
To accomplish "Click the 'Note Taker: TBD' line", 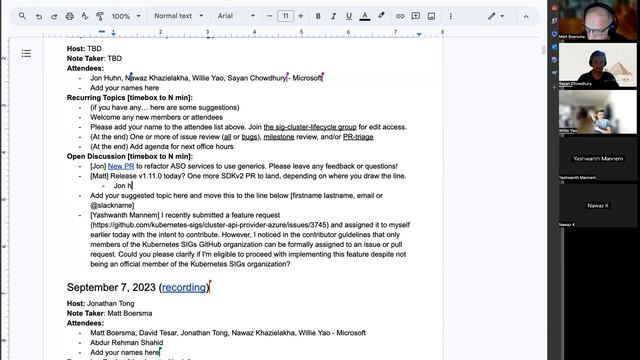I will point(94,58).
